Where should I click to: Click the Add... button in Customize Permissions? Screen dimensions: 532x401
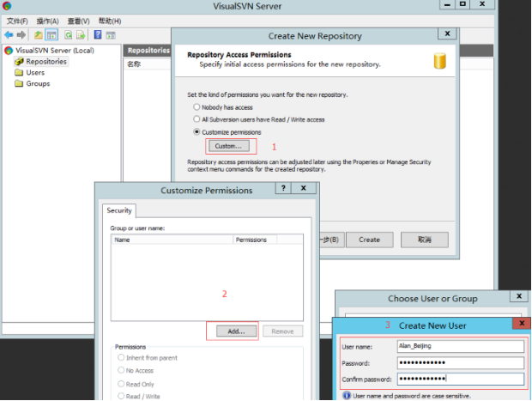(x=236, y=331)
